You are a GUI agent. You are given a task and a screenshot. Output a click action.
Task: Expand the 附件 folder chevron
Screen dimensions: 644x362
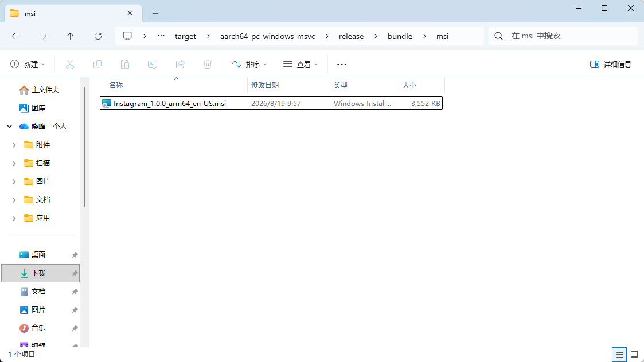[14, 145]
